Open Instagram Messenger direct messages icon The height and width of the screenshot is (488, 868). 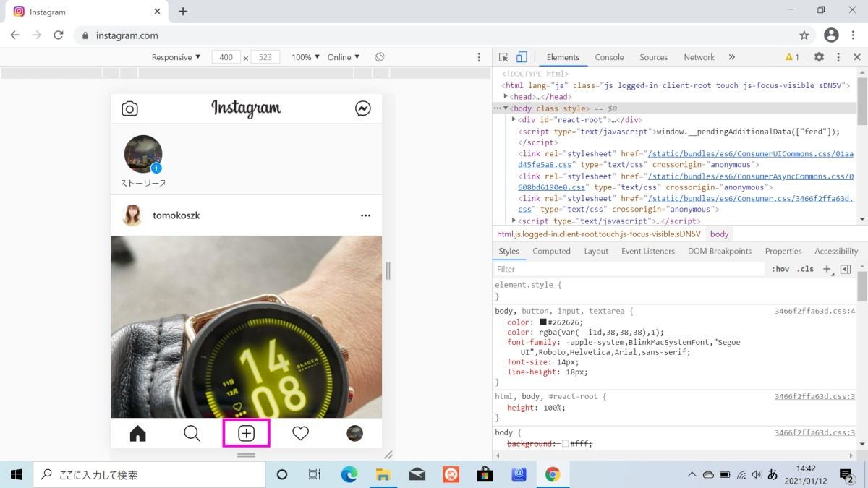click(x=363, y=108)
